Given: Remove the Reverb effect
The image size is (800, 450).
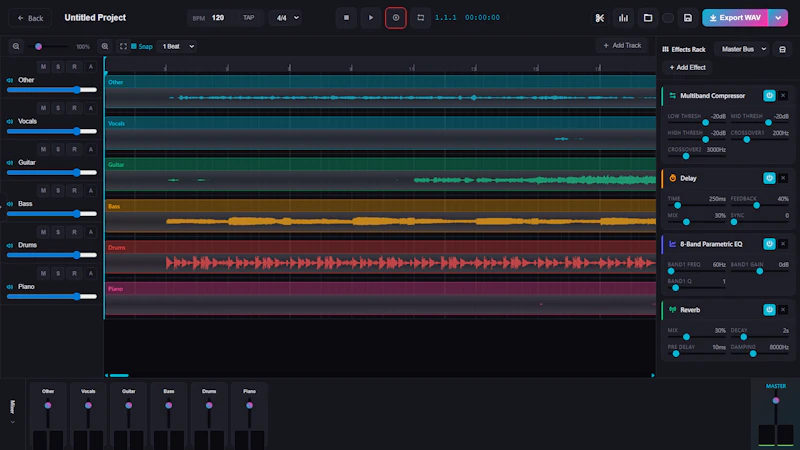Looking at the screenshot, I should (783, 310).
